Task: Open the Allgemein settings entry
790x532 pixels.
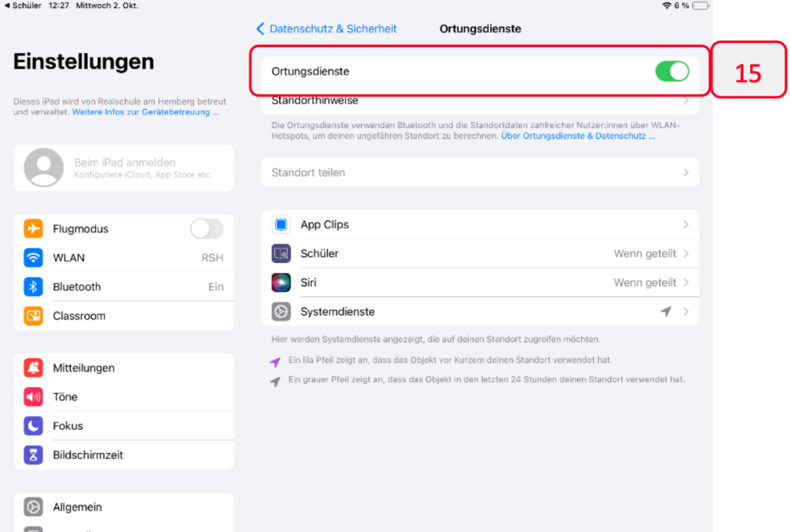Action: coord(77,507)
